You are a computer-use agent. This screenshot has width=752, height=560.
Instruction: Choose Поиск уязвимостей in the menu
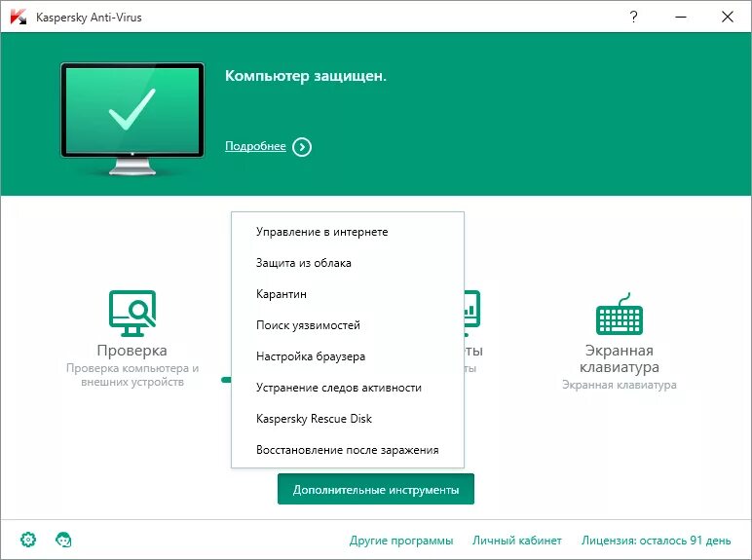tap(348, 325)
